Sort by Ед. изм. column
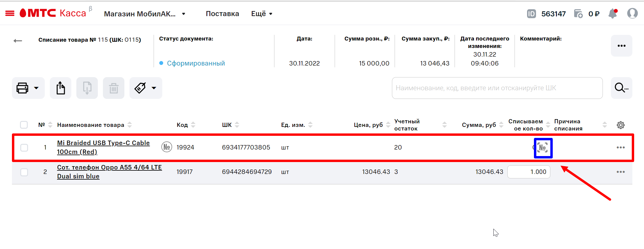Viewport: 644px width, 249px height. tap(310, 125)
